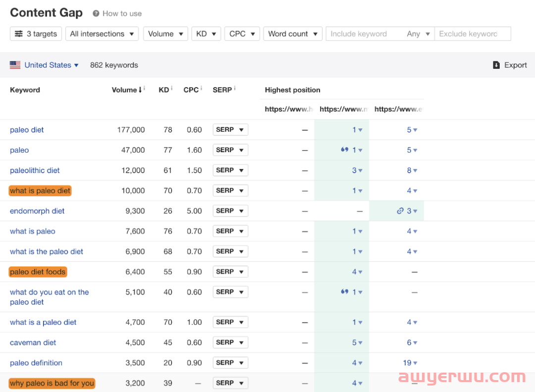Focus the Include keyword input field
Image resolution: width=535 pixels, height=392 pixels.
pyautogui.click(x=365, y=34)
